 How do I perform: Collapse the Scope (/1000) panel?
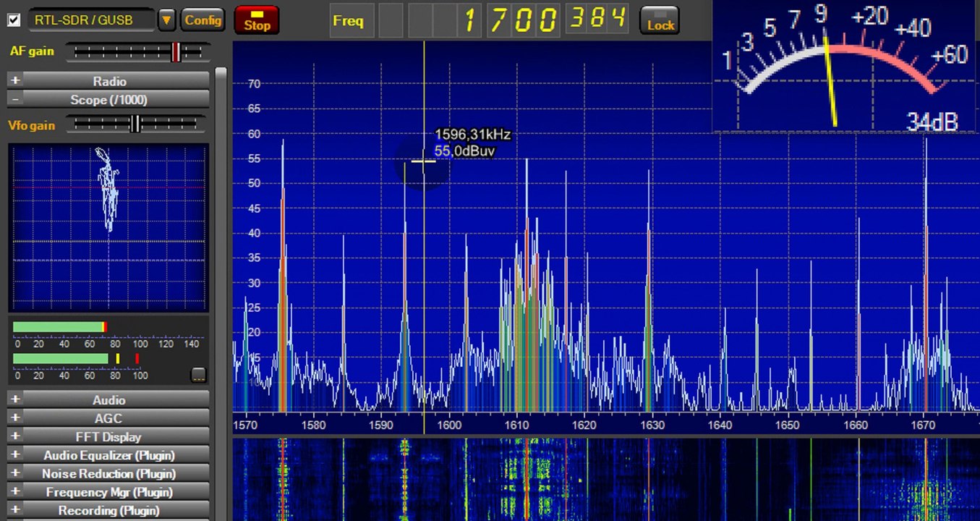tap(108, 99)
